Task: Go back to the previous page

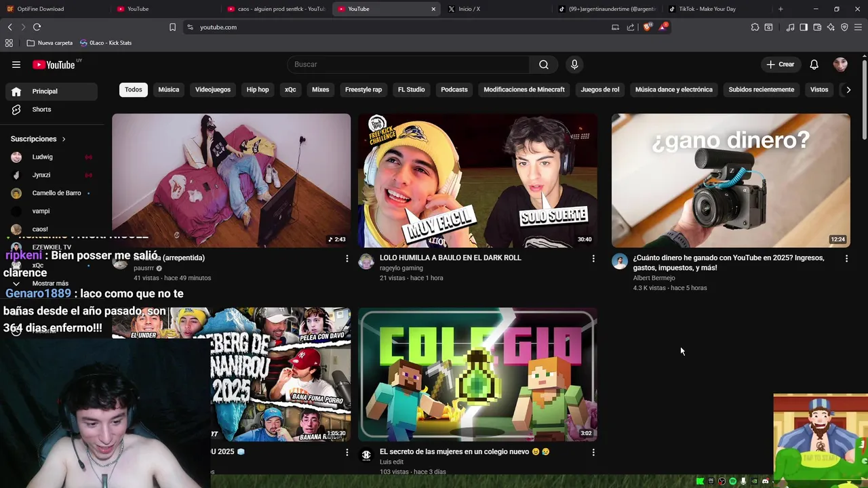Action: (x=9, y=27)
